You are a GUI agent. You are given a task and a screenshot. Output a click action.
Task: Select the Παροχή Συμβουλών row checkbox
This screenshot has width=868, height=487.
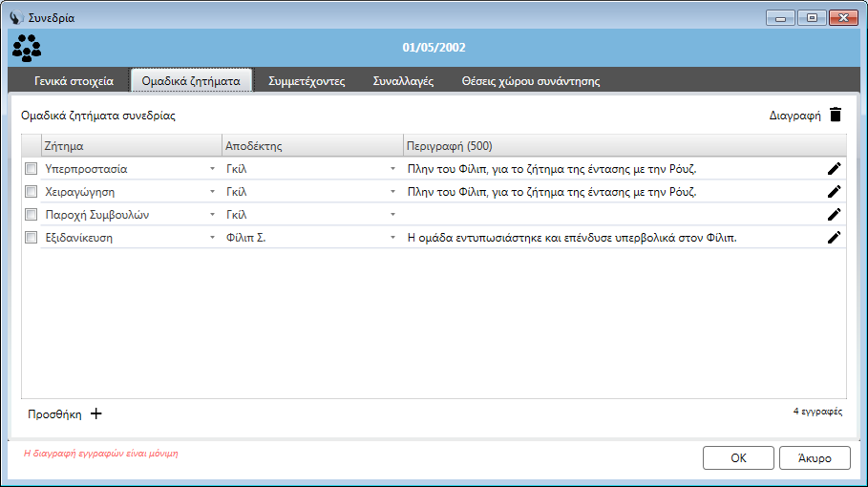coord(31,215)
